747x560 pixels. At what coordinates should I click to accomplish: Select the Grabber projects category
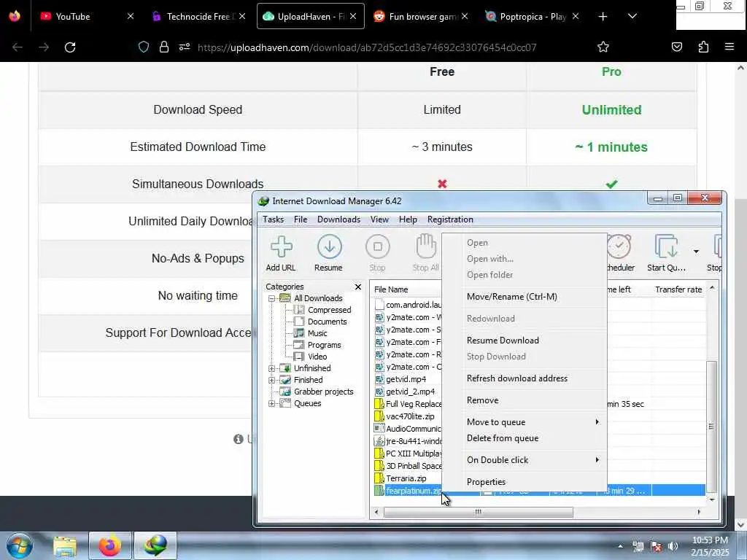[323, 392]
